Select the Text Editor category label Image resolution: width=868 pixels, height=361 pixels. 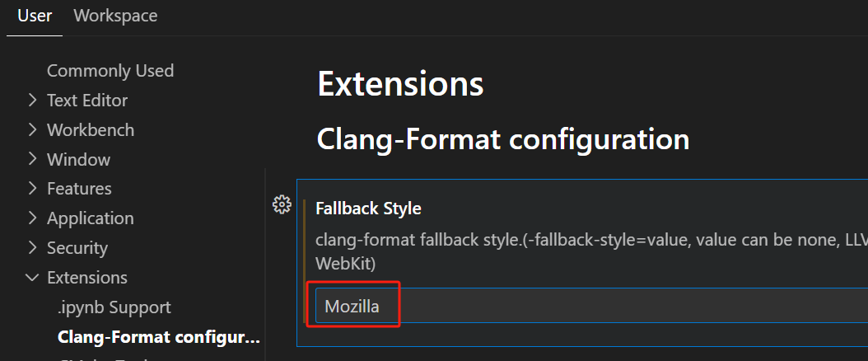tap(87, 101)
